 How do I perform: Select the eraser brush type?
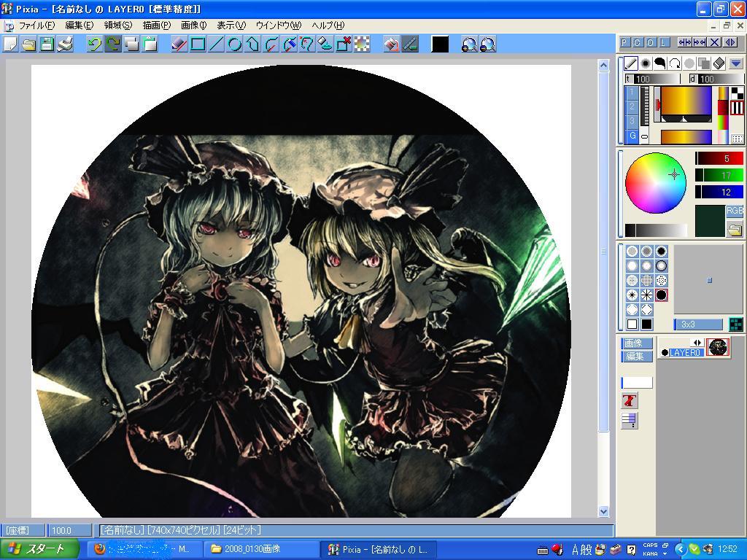coord(719,63)
